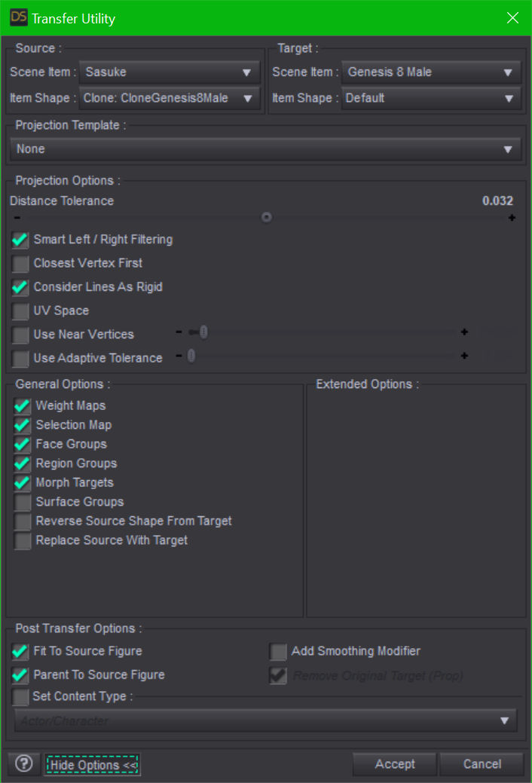This screenshot has height=783, width=532.
Task: Enable the Closest Vertex First option
Action: click(20, 264)
